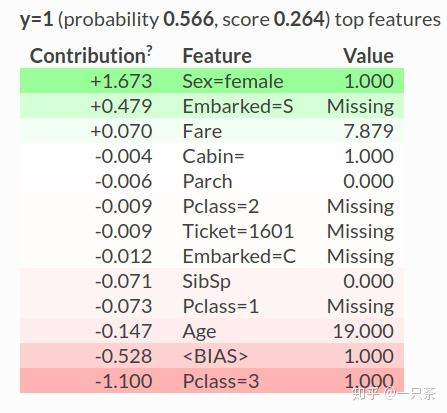Select the <BIAS> feature label
The width and height of the screenshot is (447, 413).
(x=215, y=356)
